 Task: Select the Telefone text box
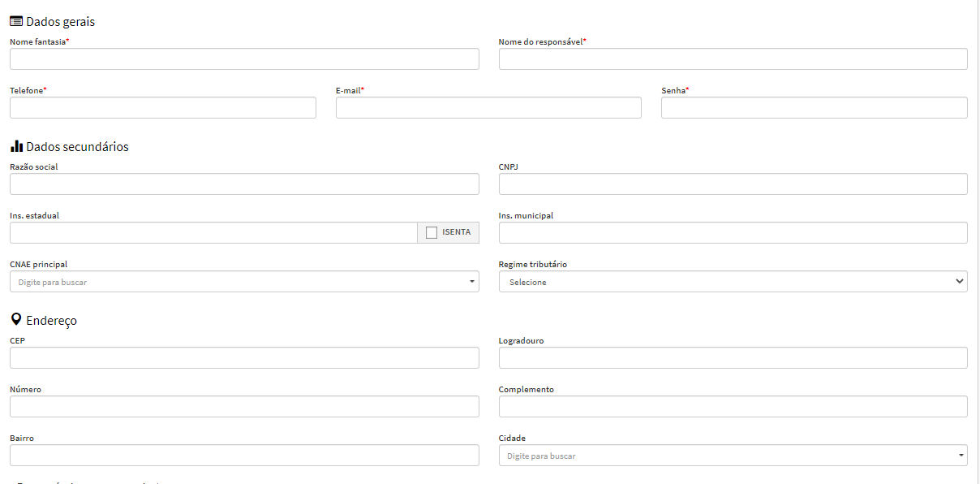coord(162,108)
